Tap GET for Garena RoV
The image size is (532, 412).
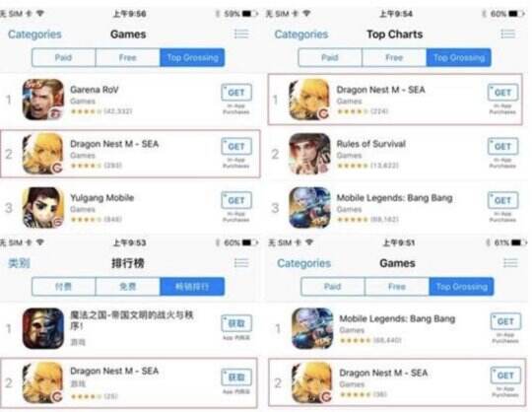(236, 93)
